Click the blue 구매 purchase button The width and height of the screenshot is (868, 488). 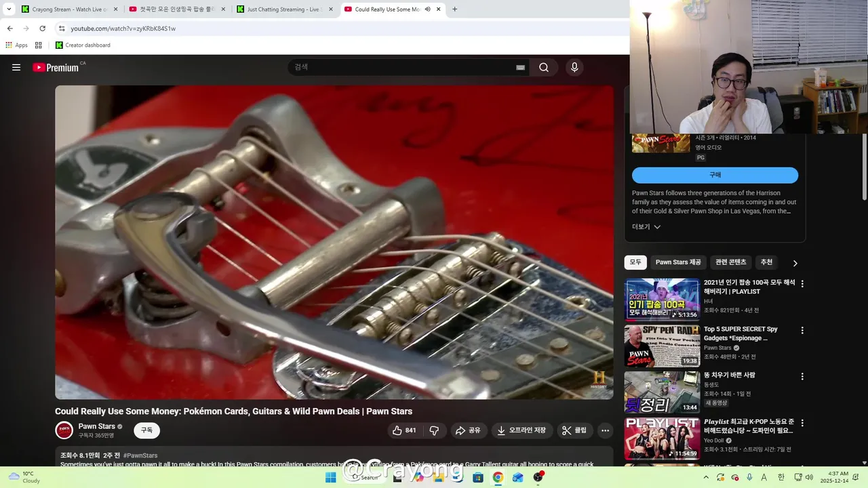coord(715,175)
